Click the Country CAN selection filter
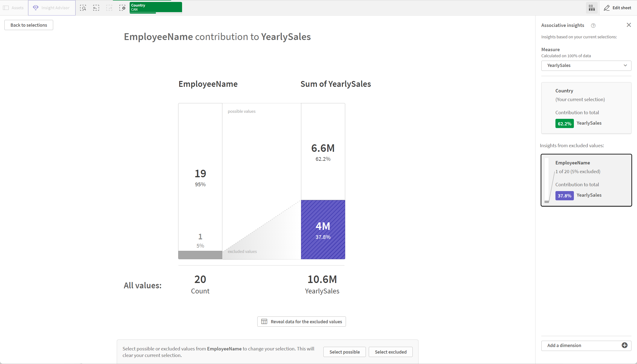637x364 pixels. (155, 8)
